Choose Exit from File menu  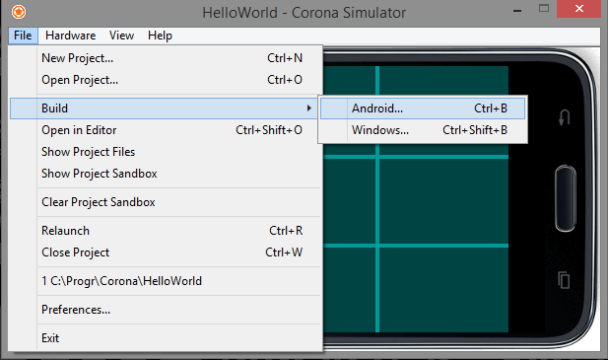[166, 338]
